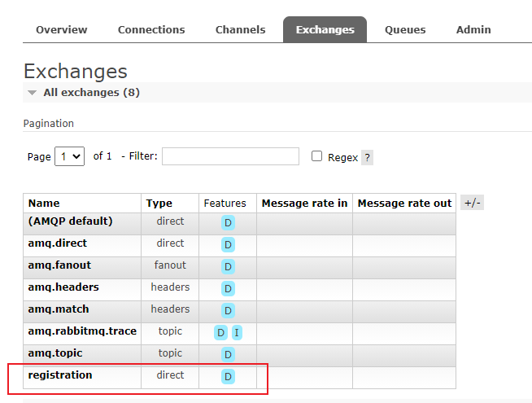This screenshot has width=532, height=403.
Task: Open the registration exchange
Action: tap(60, 375)
